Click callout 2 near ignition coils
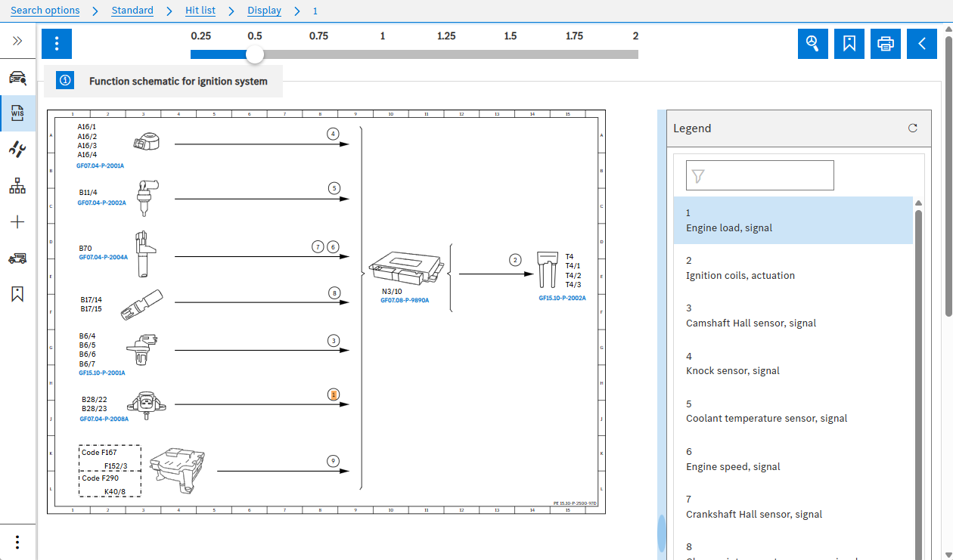Screen dimensions: 953x560 tap(515, 260)
